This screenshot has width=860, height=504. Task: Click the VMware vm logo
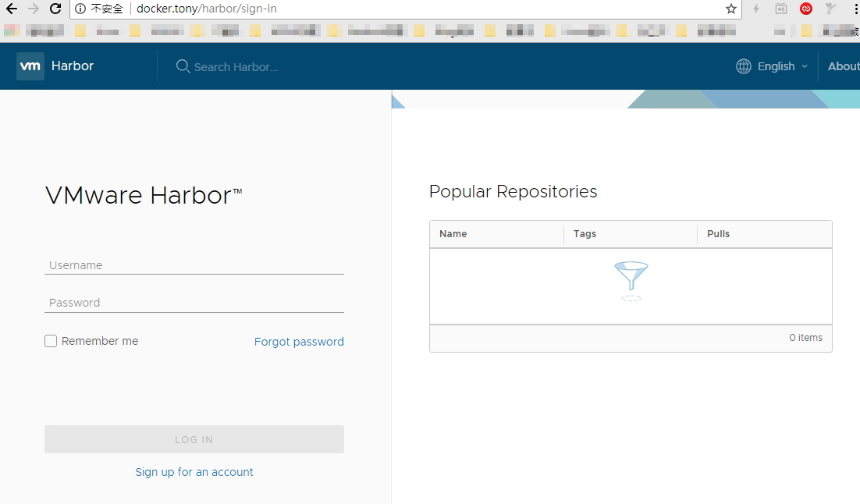pos(30,66)
